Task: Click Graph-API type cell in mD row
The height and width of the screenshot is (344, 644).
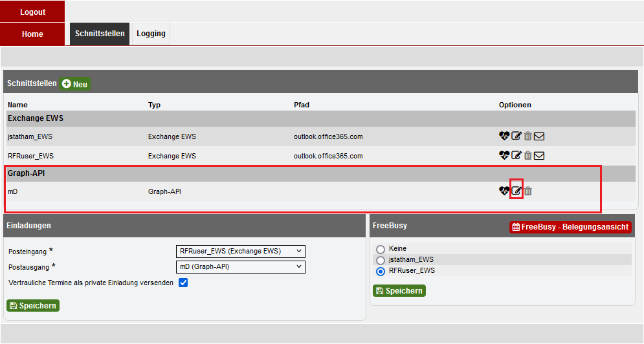Action: pyautogui.click(x=164, y=191)
